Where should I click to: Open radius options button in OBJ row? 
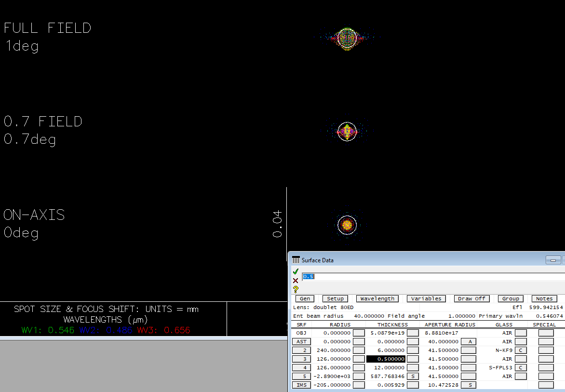[359, 333]
